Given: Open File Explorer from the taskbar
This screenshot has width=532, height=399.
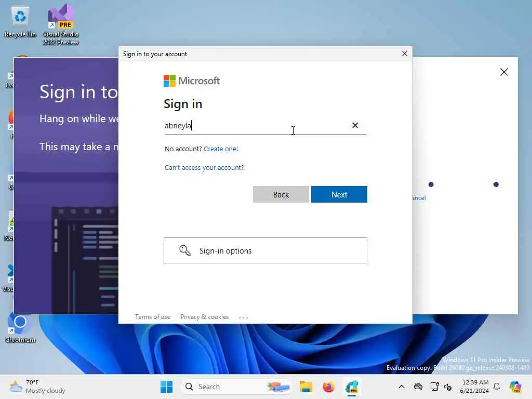Looking at the screenshot, I should [x=305, y=387].
